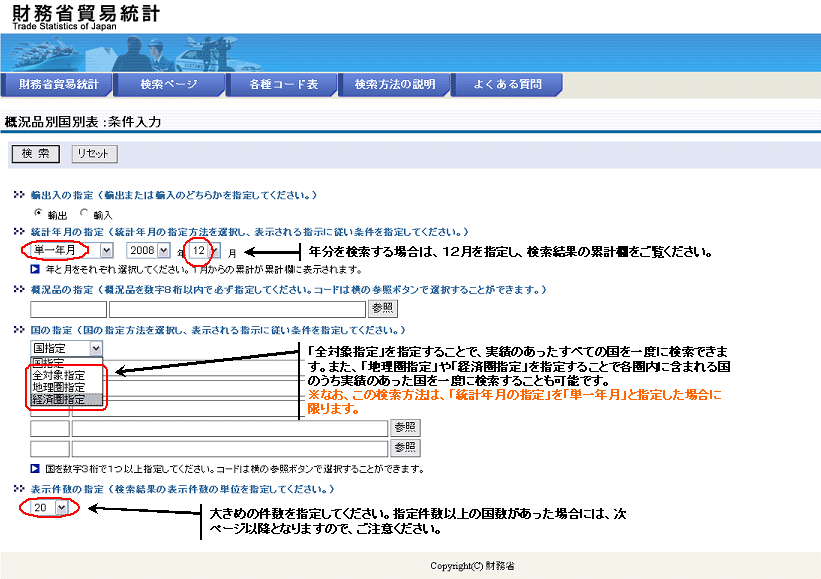
Task: Go to the 検索方法の説明 tab
Action: pyautogui.click(x=395, y=85)
